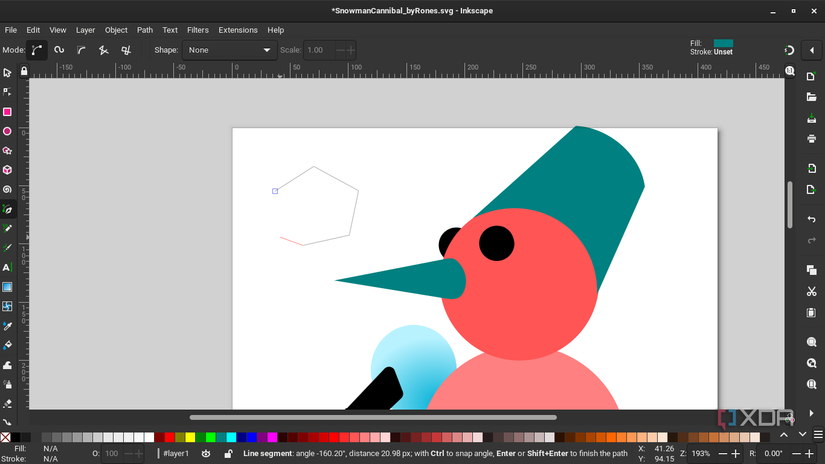This screenshot has width=825, height=464.
Task: Open the #layer1 layer selector
Action: 176,453
